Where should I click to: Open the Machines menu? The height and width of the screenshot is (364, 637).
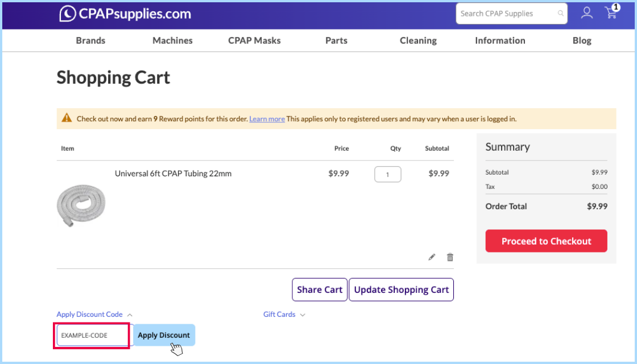[x=172, y=40]
